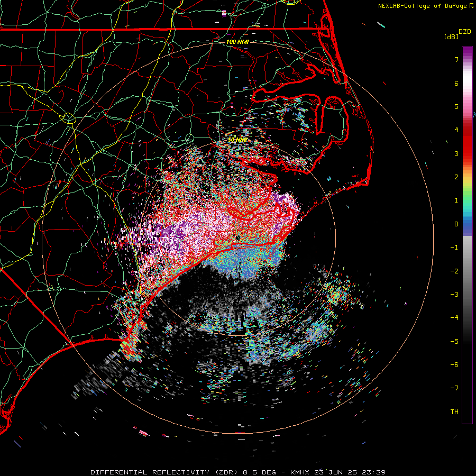476x476 pixels.
Task: Click the (ZDR) abbreviation in the caption
Action: pos(226,472)
